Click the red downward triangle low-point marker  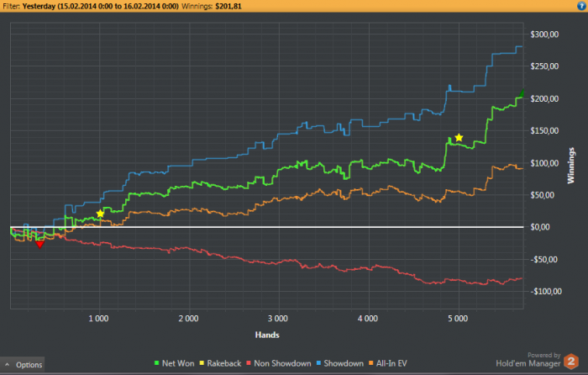[x=39, y=245]
